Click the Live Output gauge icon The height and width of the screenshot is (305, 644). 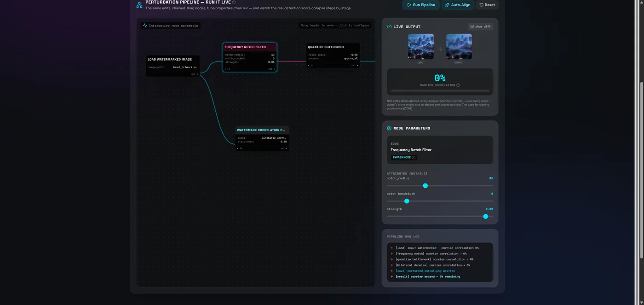click(x=389, y=27)
